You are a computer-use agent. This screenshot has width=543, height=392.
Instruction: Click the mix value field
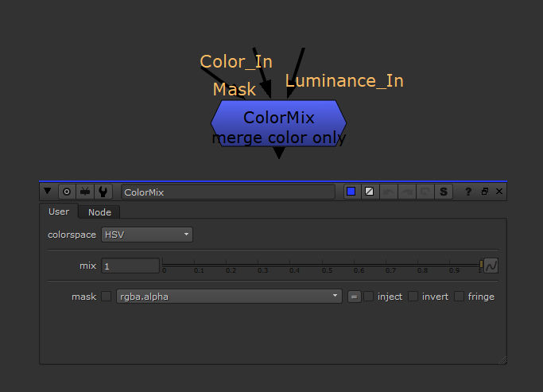tap(130, 266)
